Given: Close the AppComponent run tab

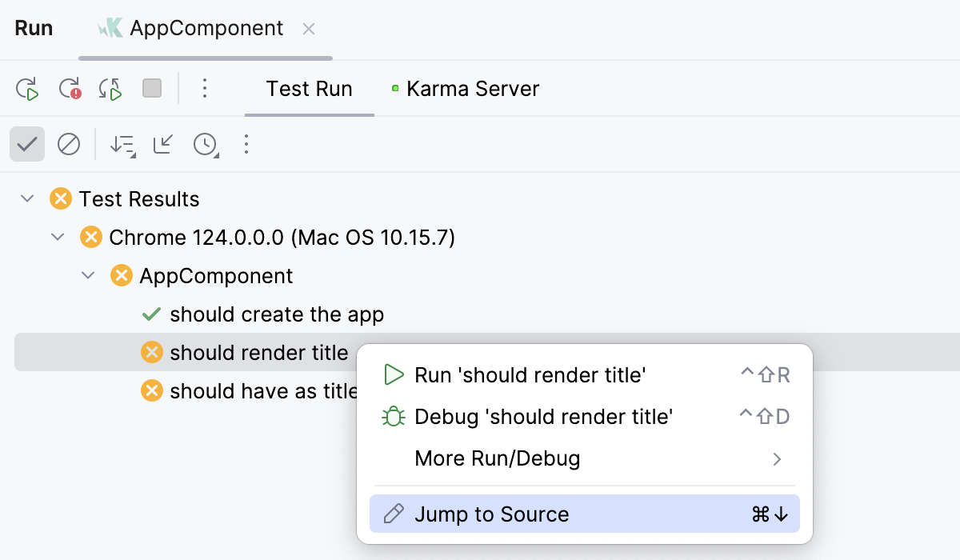Looking at the screenshot, I should [309, 28].
